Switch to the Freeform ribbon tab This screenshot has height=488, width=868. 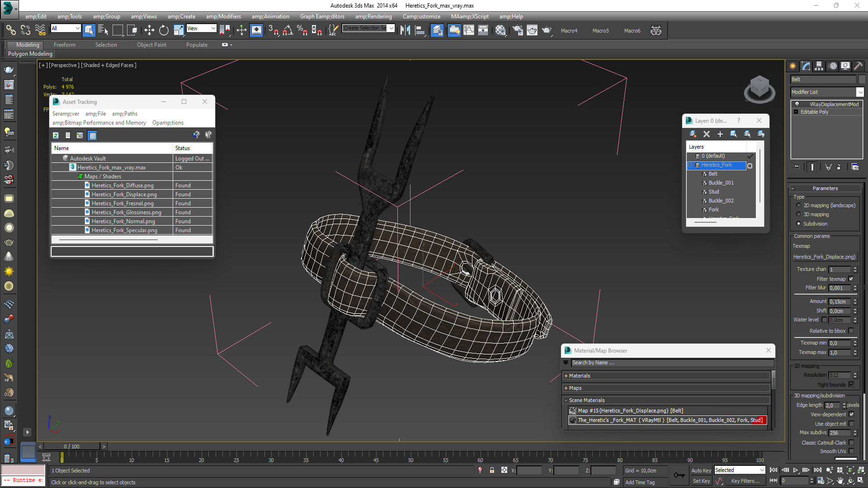pos(64,45)
